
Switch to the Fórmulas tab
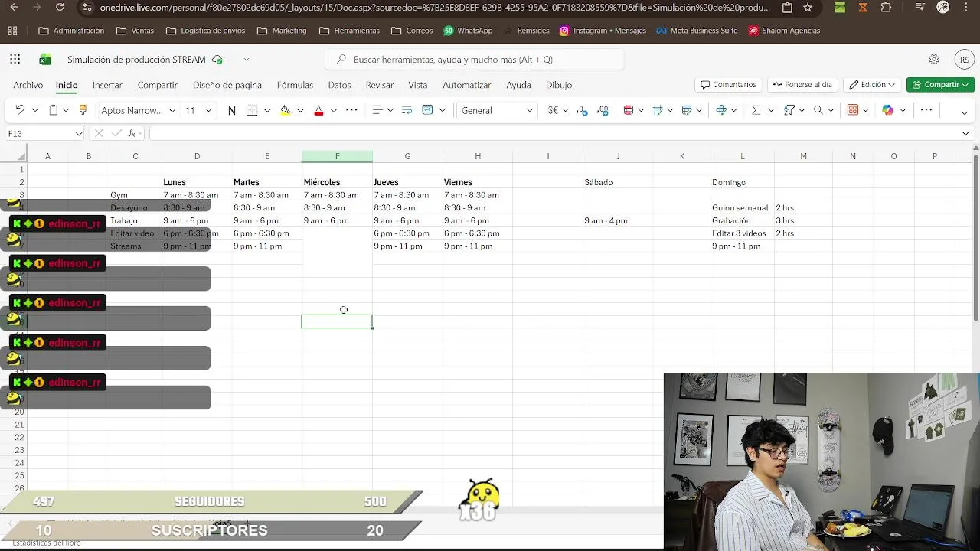point(295,85)
